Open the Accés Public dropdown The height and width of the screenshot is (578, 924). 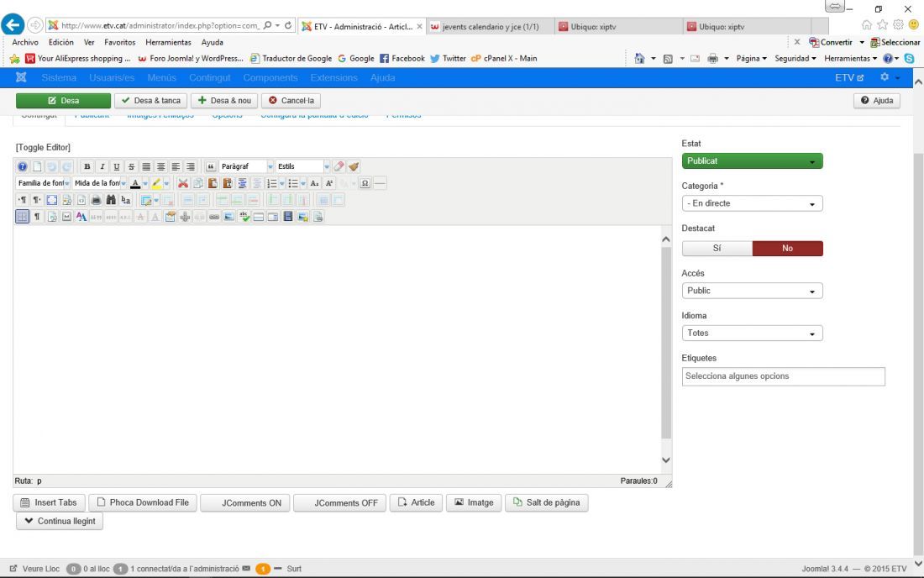[x=752, y=291]
